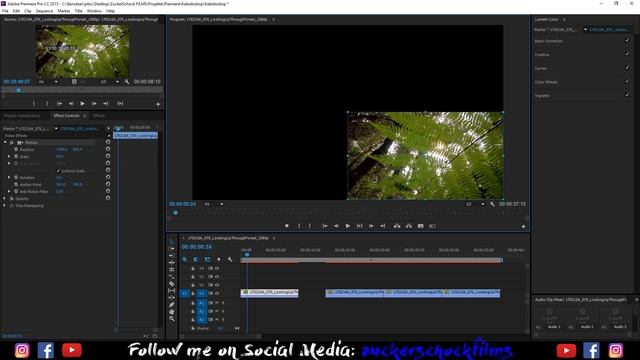Screen dimensions: 640x360
Task: Mute audio track A1
Action: 217,303
